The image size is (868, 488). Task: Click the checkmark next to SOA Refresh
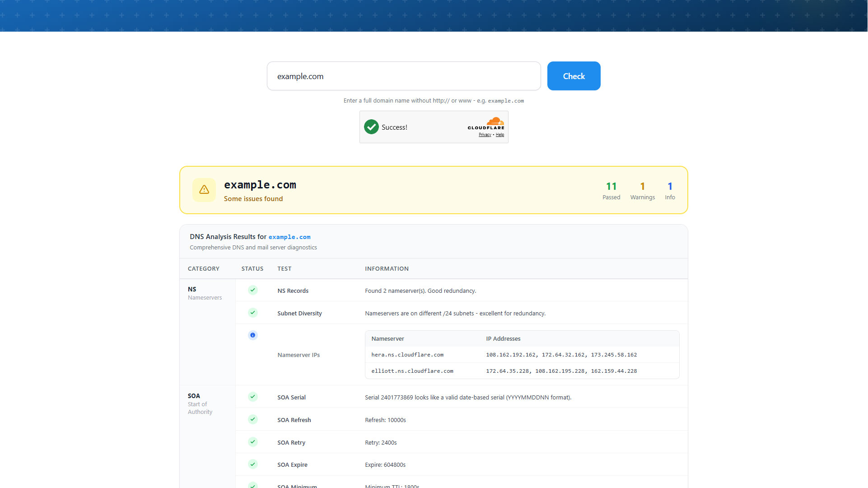252,419
